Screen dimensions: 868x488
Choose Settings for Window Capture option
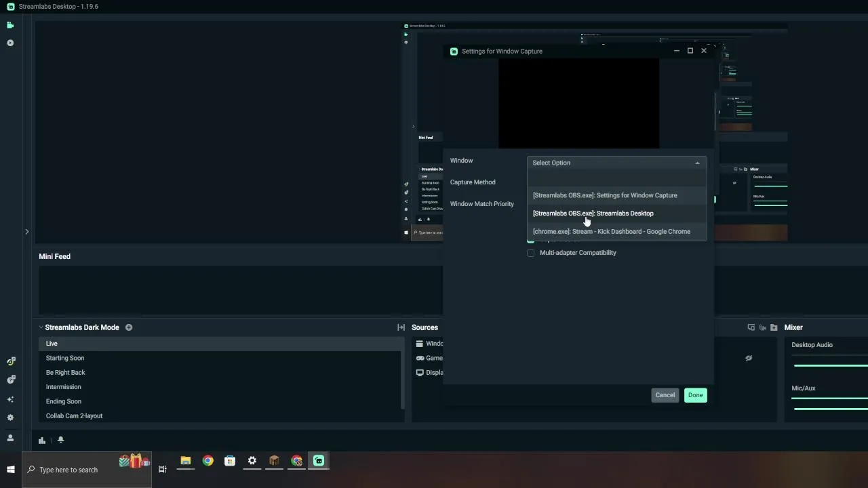pyautogui.click(x=616, y=195)
